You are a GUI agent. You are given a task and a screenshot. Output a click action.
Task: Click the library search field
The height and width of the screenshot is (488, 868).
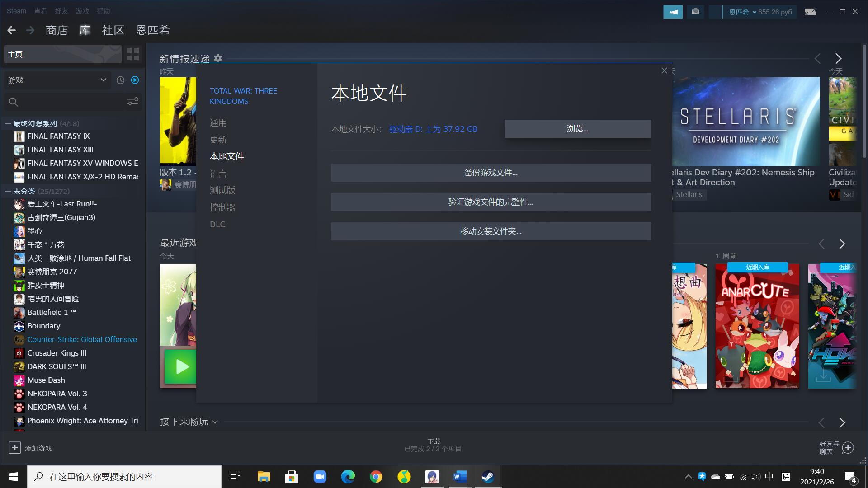tap(66, 102)
